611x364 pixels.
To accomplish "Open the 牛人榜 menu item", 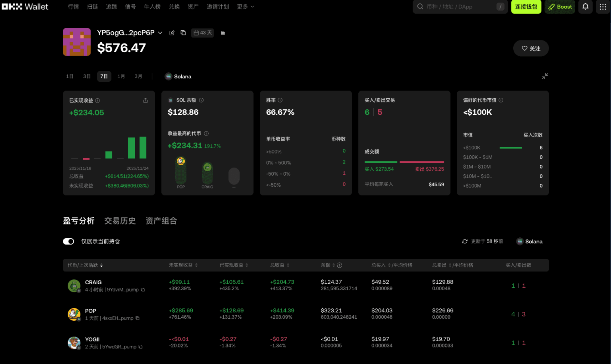I will coord(152,7).
